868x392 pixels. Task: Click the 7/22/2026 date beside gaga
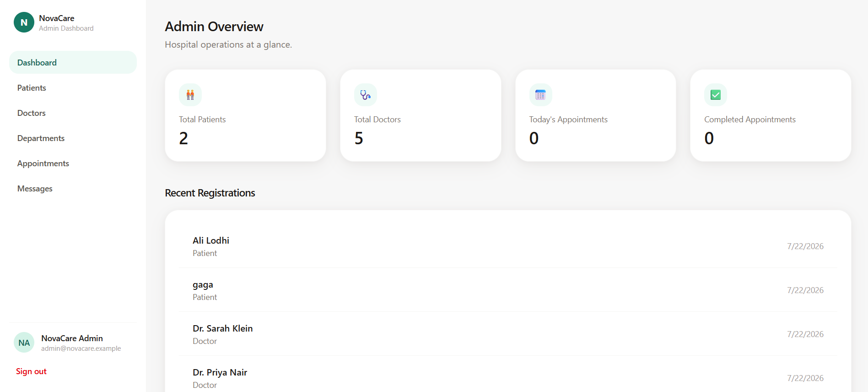pos(805,290)
